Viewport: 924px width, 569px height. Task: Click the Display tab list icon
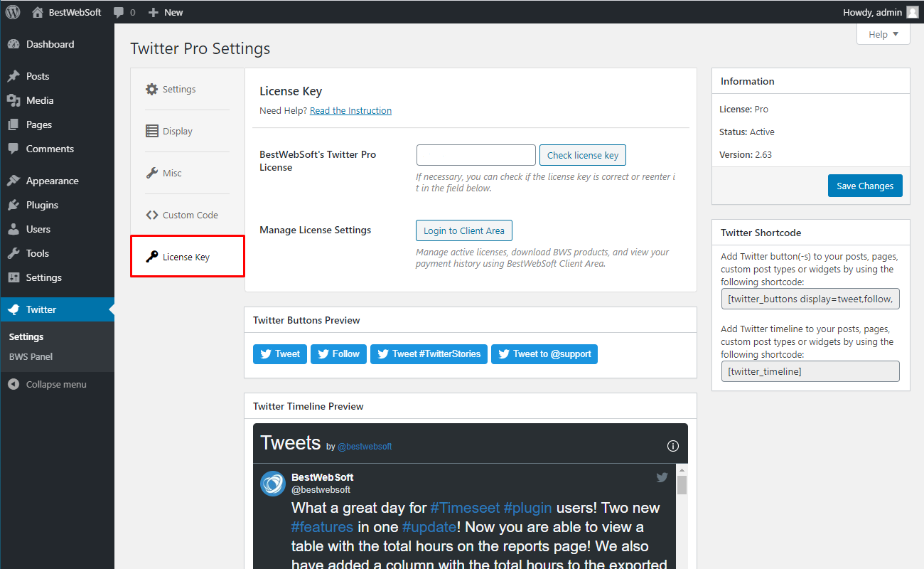click(151, 131)
